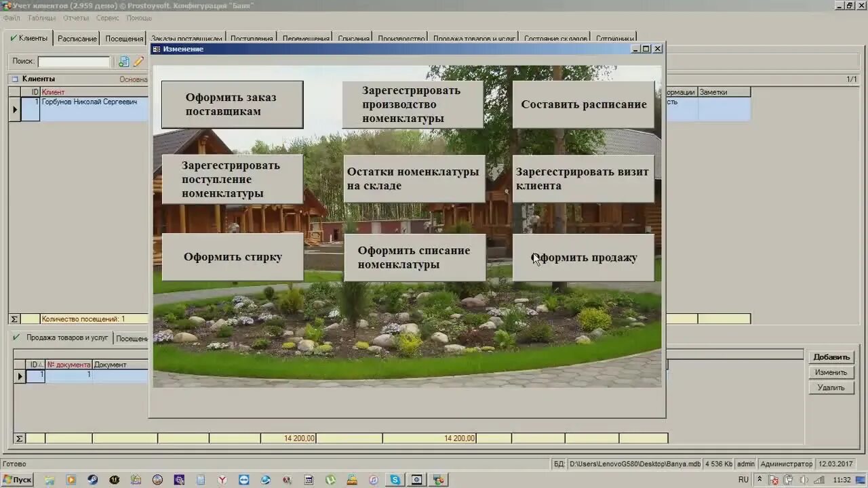Open Internet Explorer from the taskbar
868x488 pixels.
(x=266, y=480)
